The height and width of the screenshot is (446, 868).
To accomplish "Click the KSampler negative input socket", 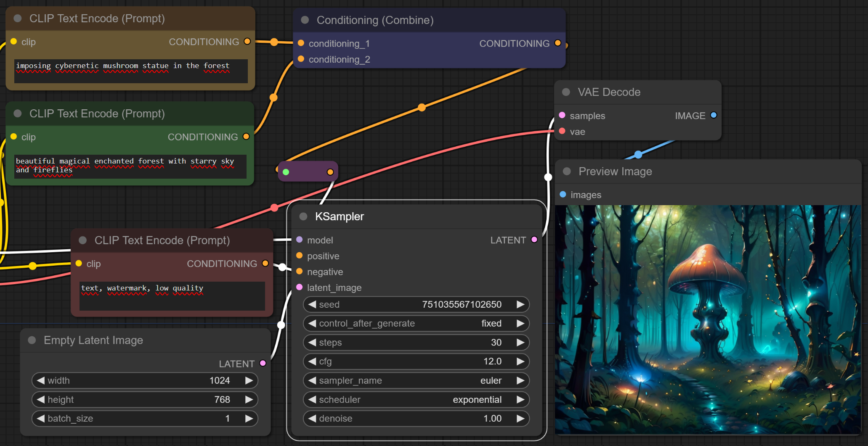I will 300,272.
